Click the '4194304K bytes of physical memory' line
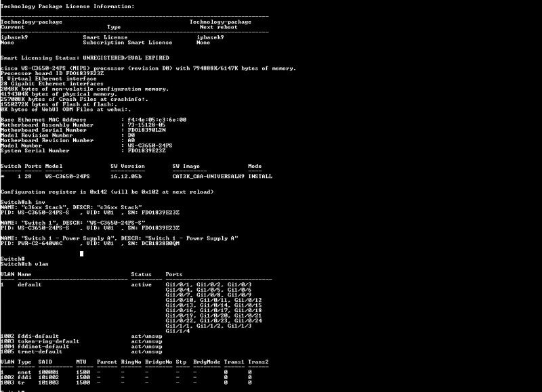Viewport: 542px width, 392px height. point(59,94)
